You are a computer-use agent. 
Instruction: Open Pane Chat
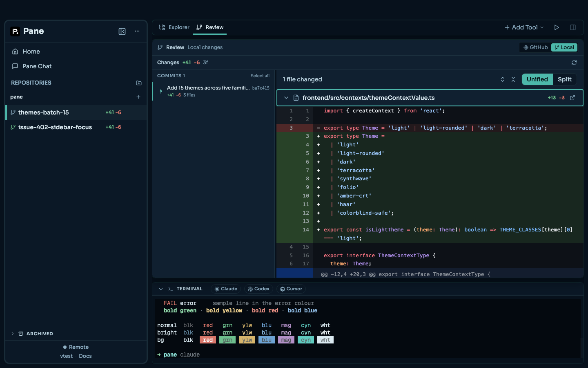(x=76, y=66)
